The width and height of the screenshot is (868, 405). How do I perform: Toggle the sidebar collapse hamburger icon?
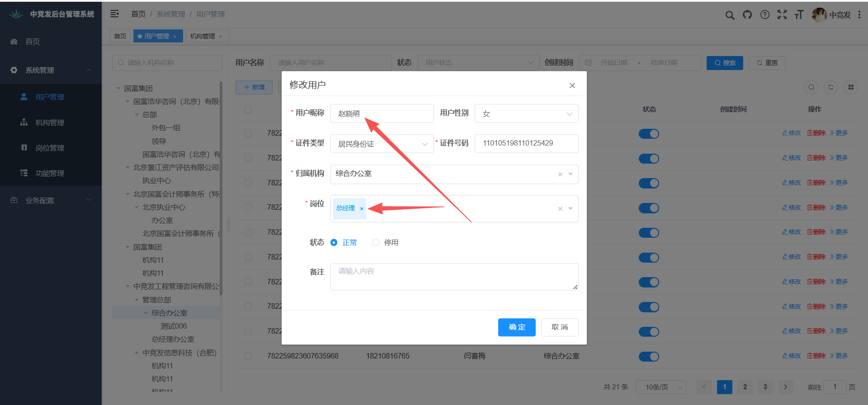[x=115, y=14]
